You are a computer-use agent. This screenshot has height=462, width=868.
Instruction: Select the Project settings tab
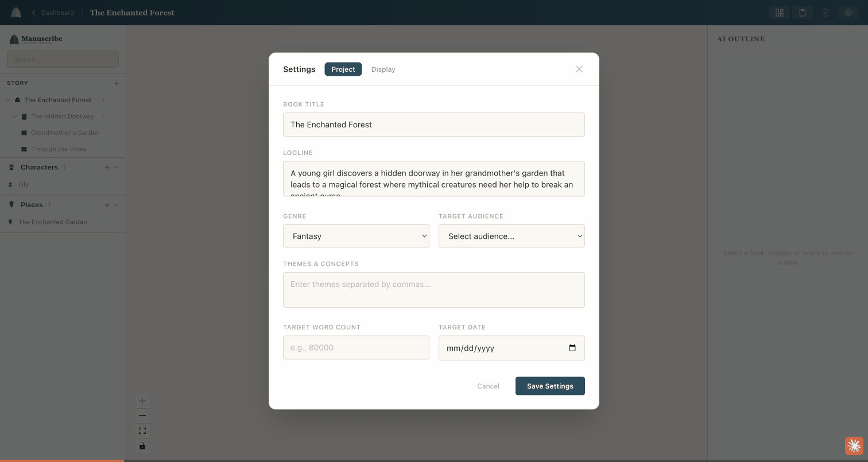point(343,69)
